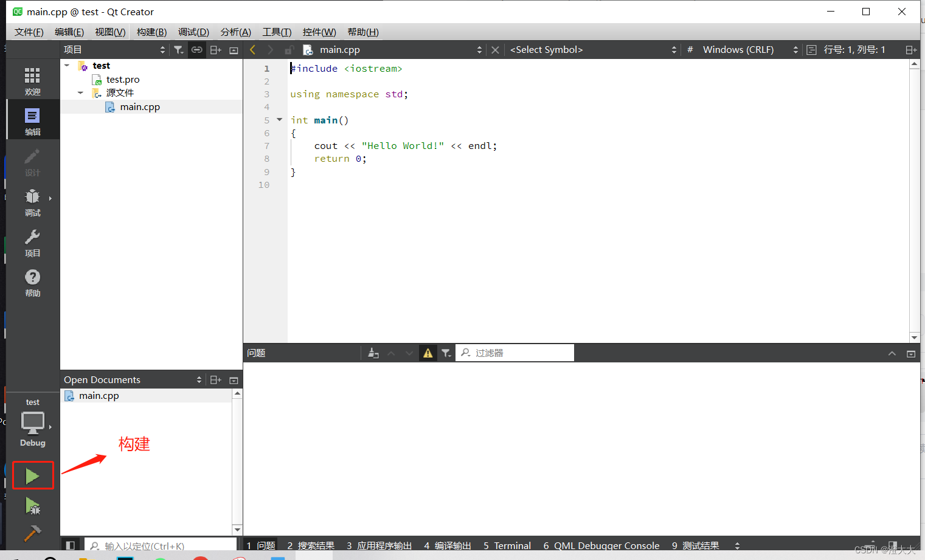Screen dimensions: 925x560
Task: Switch to 1 问题 output tab
Action: pyautogui.click(x=261, y=546)
